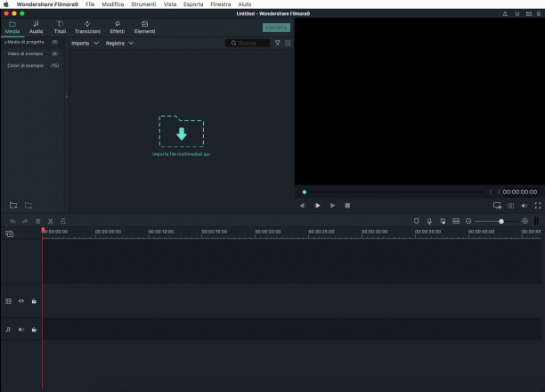Viewport: 545px width, 392px height.
Task: Open the Aiuto menu
Action: click(x=245, y=4)
